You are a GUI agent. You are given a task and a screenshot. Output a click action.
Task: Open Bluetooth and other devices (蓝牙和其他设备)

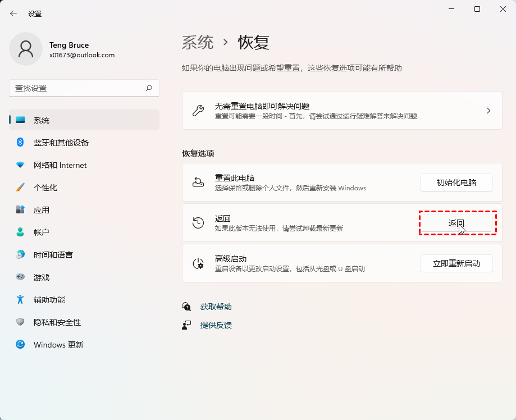point(61,143)
